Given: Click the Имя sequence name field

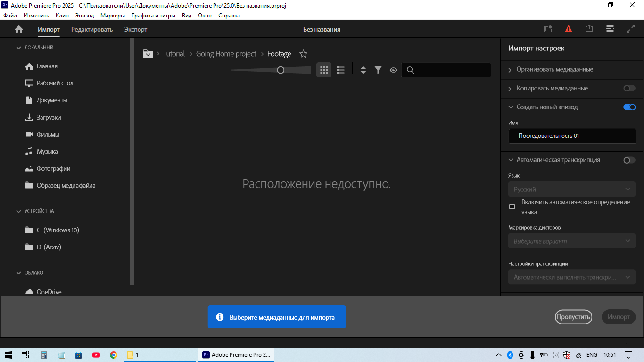Looking at the screenshot, I should 572,136.
